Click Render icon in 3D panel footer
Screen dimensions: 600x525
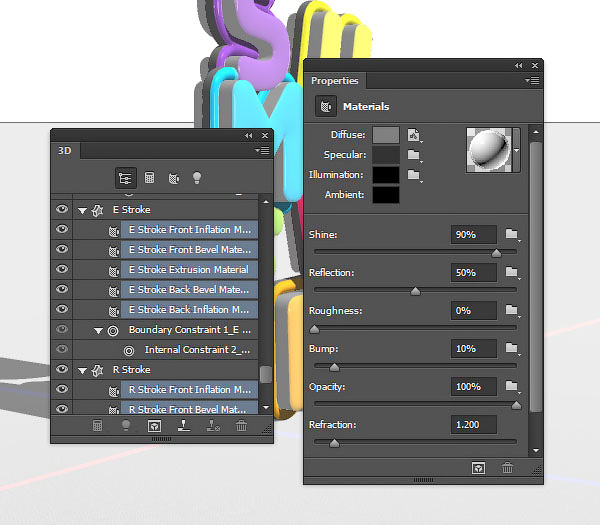pos(154,426)
